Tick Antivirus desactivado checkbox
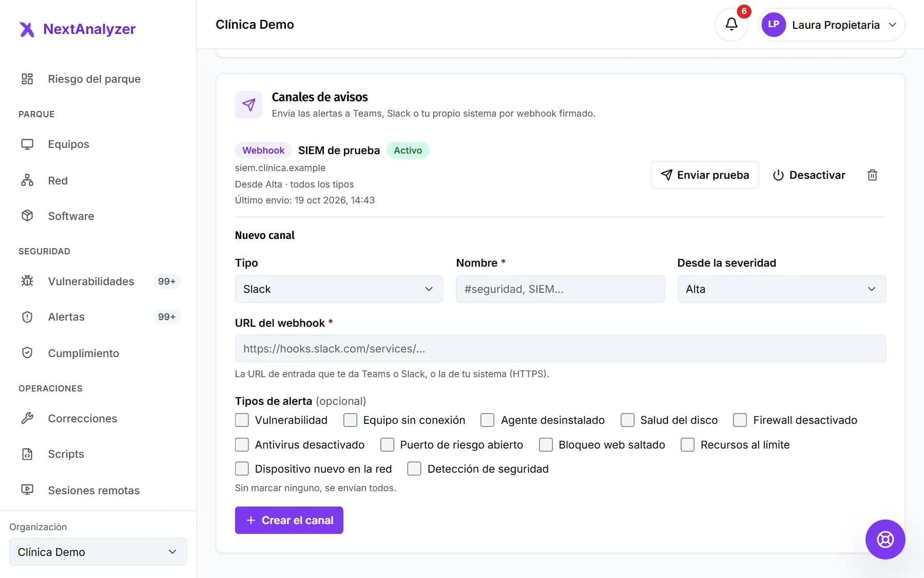The image size is (924, 578). 242,444
